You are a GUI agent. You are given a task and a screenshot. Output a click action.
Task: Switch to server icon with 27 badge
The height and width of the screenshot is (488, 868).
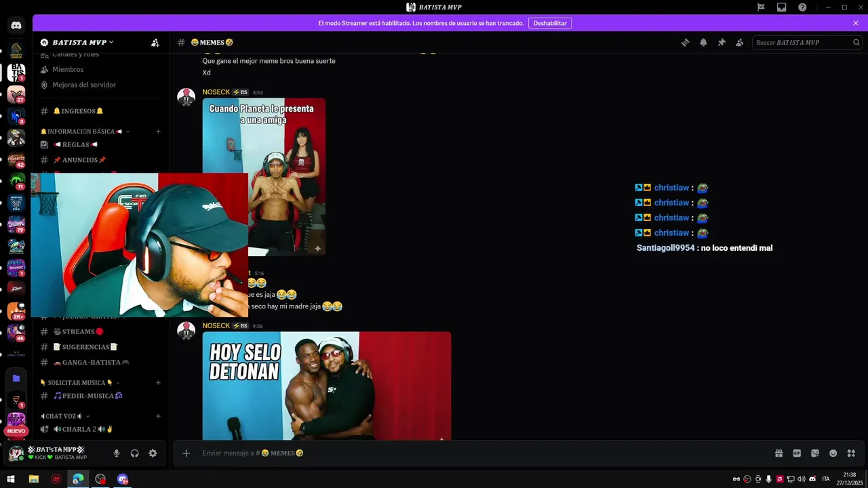coord(16,94)
